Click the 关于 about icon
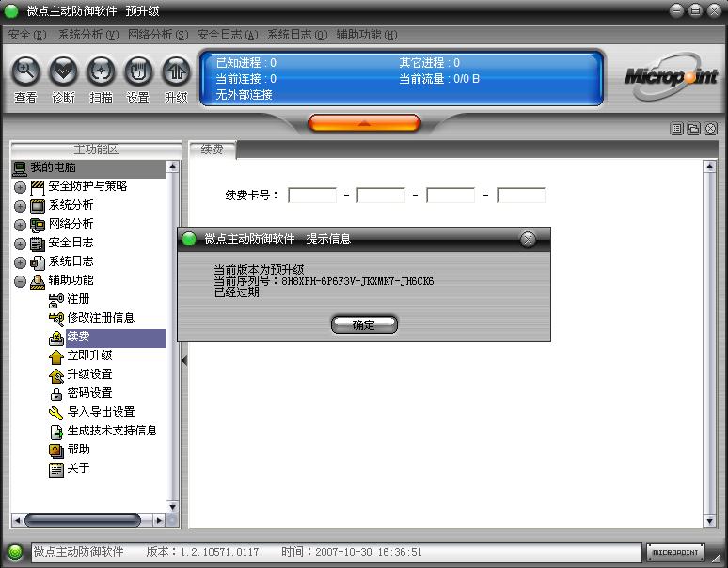The width and height of the screenshot is (728, 568). pos(56,469)
